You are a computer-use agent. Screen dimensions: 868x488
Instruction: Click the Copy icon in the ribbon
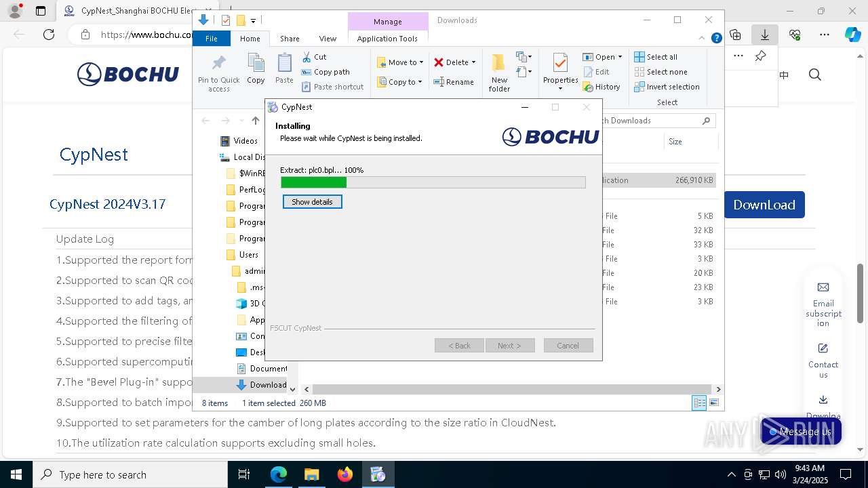256,68
